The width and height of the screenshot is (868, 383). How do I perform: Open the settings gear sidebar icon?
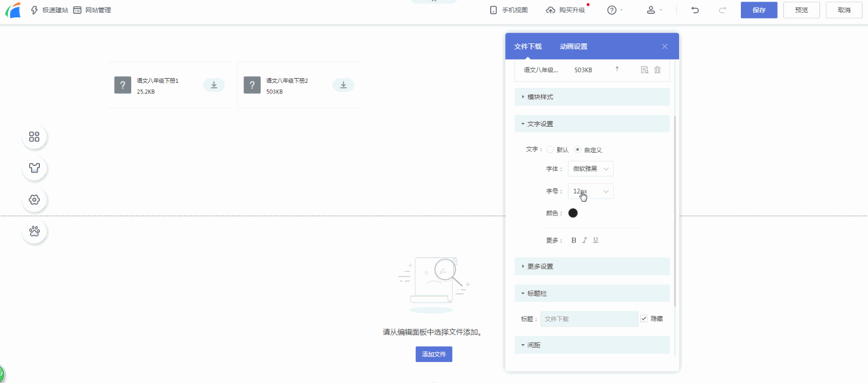[x=34, y=200]
